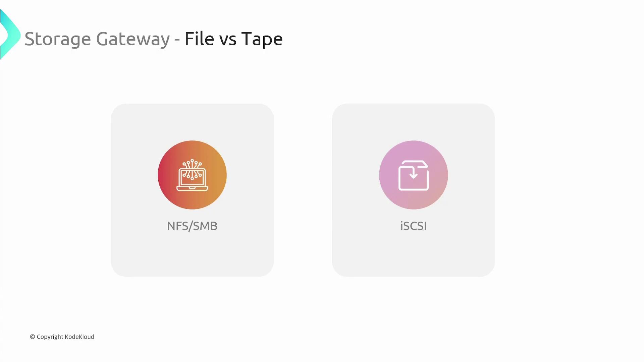The width and height of the screenshot is (644, 362).
Task: Click the word Tape in the heading
Action: pos(262,39)
